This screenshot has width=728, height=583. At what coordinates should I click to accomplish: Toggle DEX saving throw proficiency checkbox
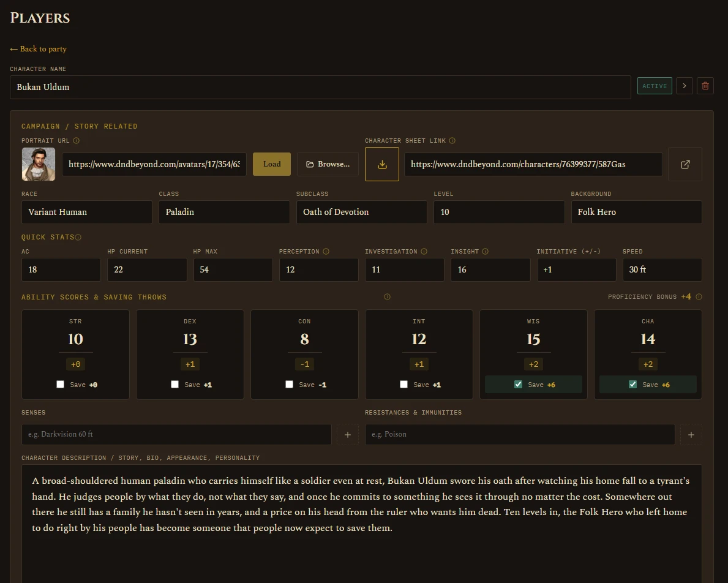tap(174, 384)
